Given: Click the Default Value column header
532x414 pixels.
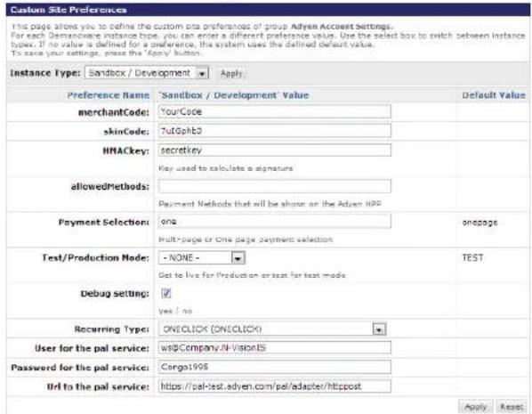Looking at the screenshot, I should click(x=494, y=95).
